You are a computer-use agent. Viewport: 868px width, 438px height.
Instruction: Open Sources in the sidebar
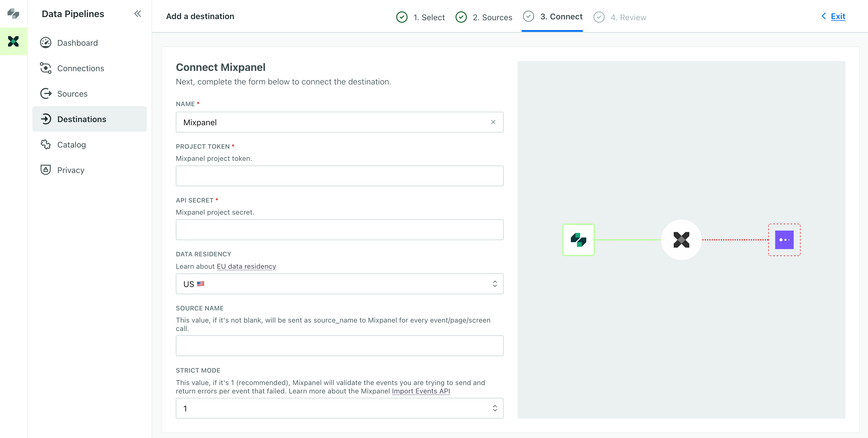point(89,94)
